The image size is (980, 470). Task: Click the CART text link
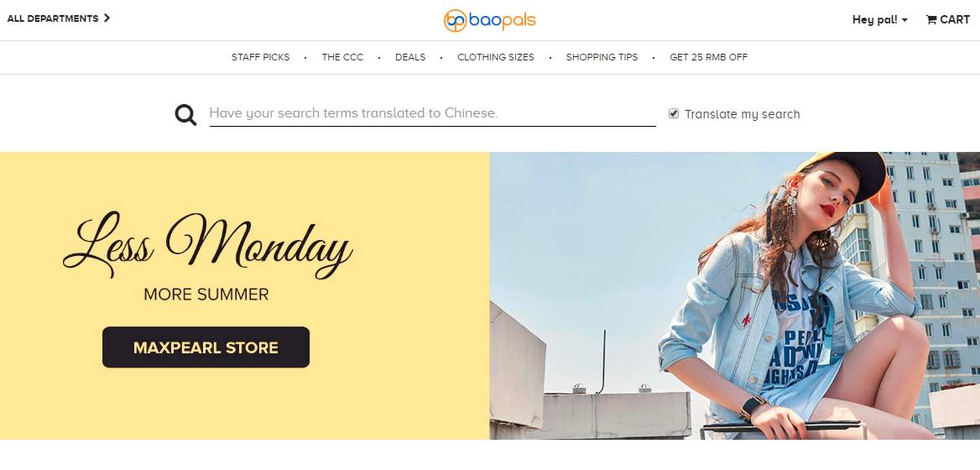click(x=955, y=20)
